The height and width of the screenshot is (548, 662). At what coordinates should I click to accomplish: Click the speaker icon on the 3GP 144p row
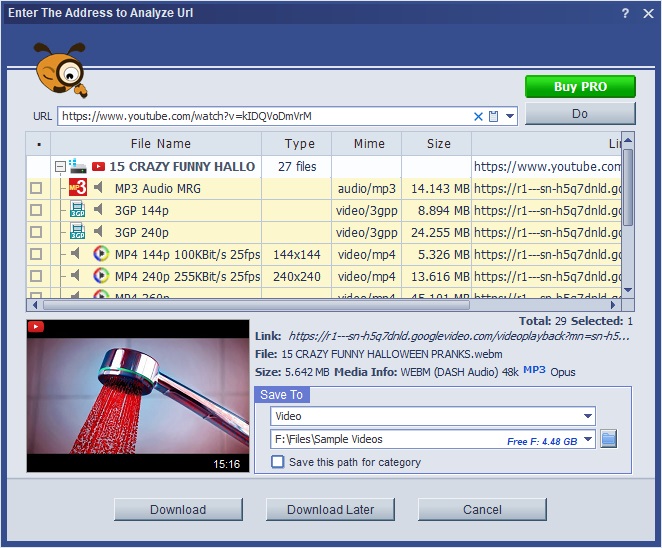(98, 209)
